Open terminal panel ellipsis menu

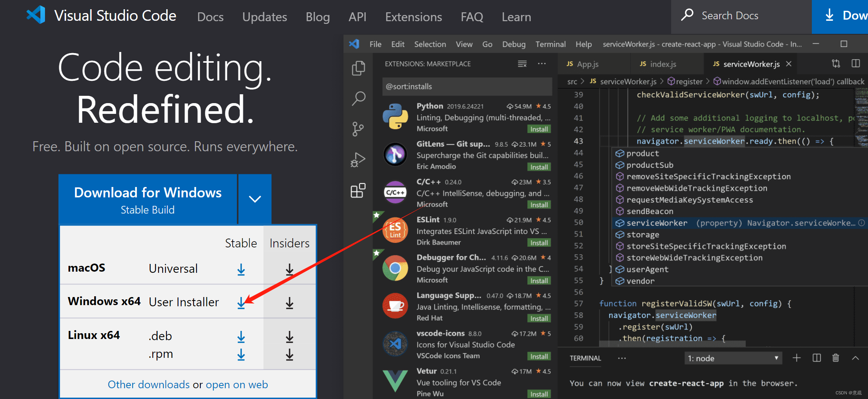point(621,358)
